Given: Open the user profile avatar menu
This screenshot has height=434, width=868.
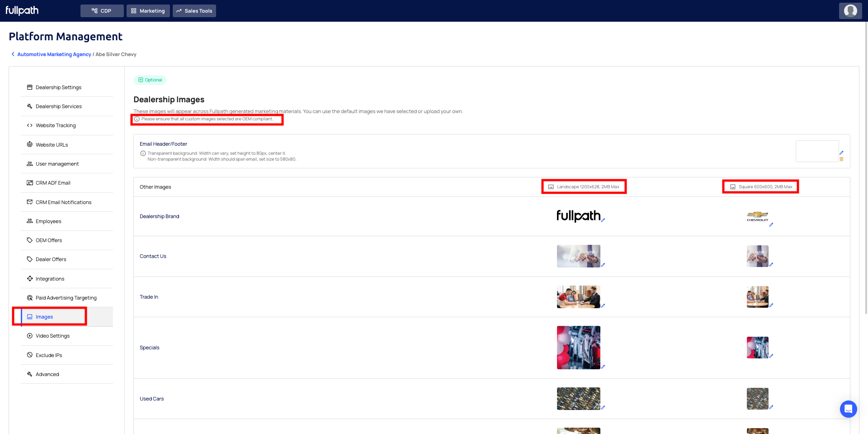Looking at the screenshot, I should point(850,11).
